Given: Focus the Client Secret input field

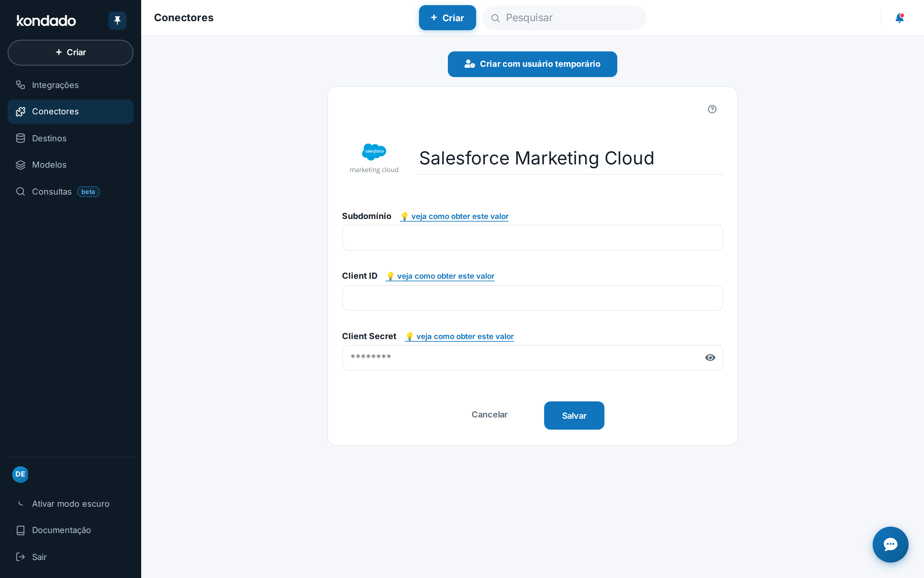Looking at the screenshot, I should (x=532, y=358).
